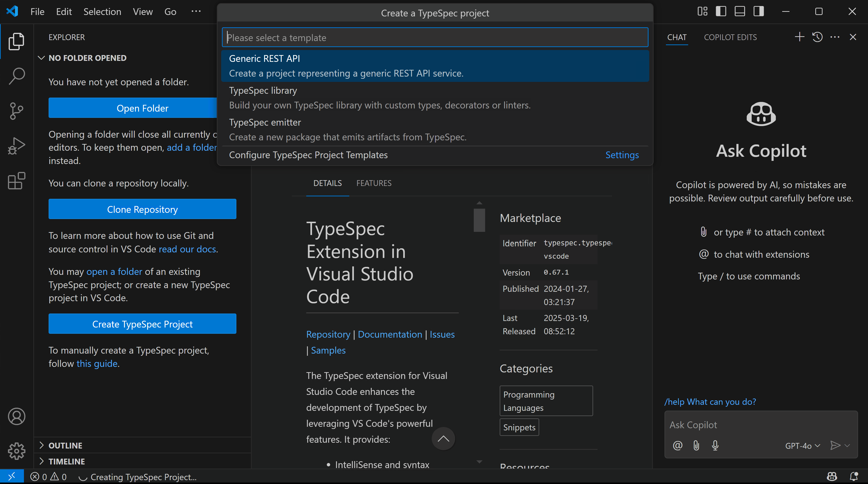Open the Repository link

(x=328, y=334)
